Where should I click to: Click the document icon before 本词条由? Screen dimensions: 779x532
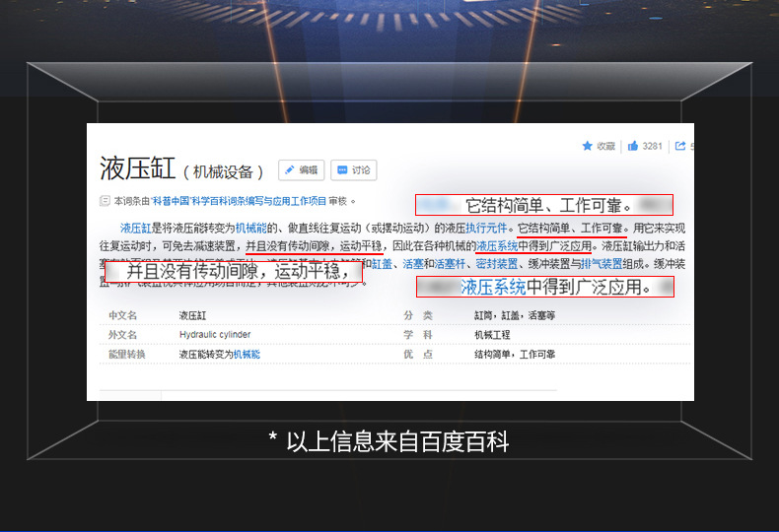(105, 201)
